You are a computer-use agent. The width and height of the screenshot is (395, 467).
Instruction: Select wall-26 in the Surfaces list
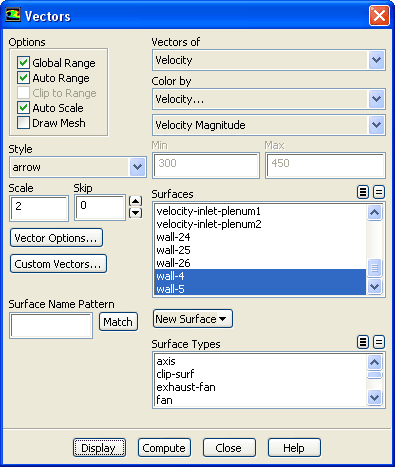260,263
